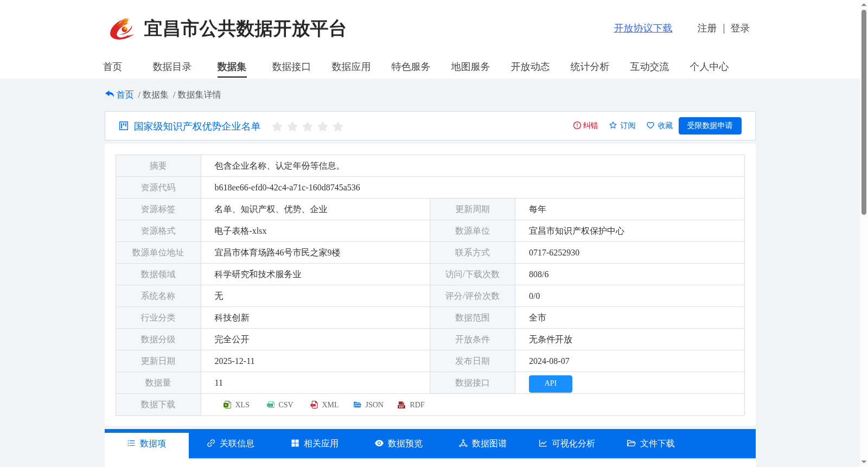Rate dataset four stars
Viewport: 868px width, 467px height.
323,126
